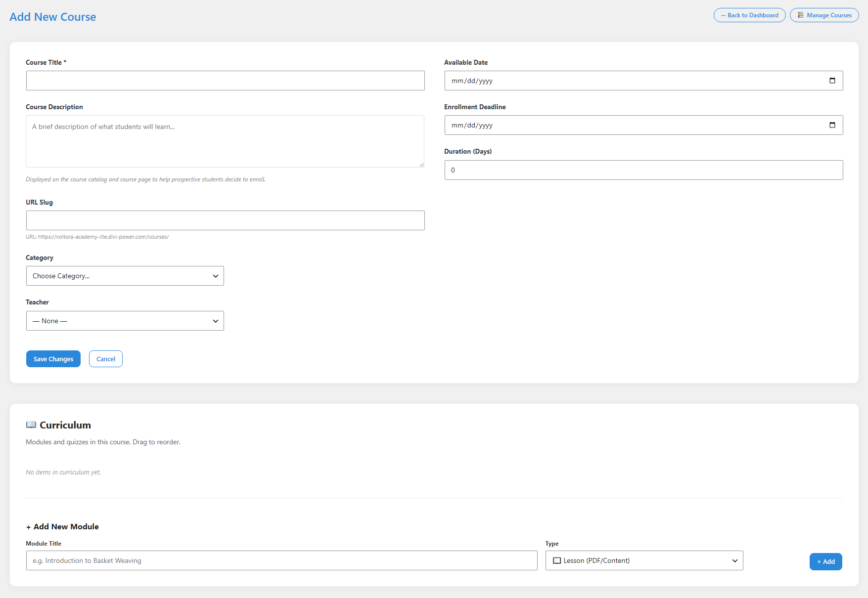The height and width of the screenshot is (598, 868).
Task: Focus the Module Title input field
Action: [x=282, y=560]
